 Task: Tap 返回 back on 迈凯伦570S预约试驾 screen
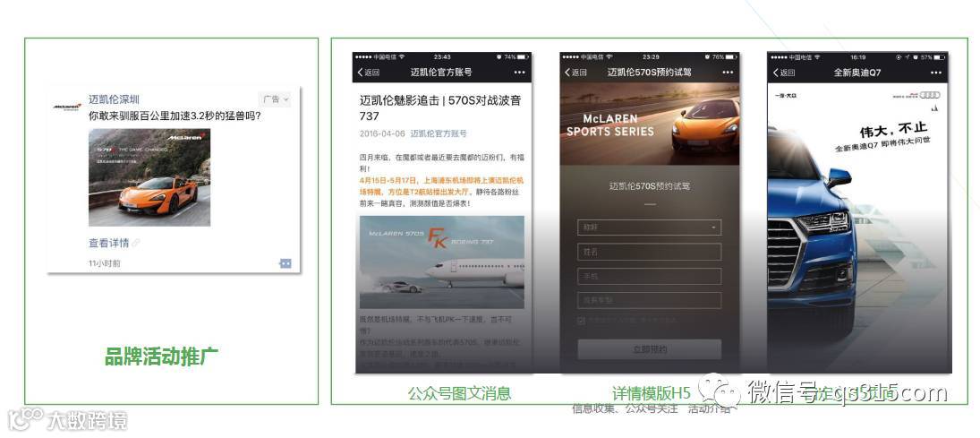(575, 73)
